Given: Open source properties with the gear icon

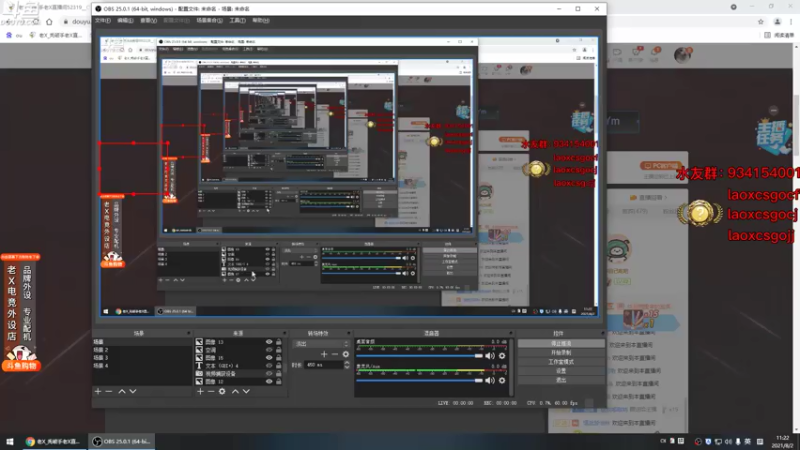Looking at the screenshot, I should coord(222,391).
